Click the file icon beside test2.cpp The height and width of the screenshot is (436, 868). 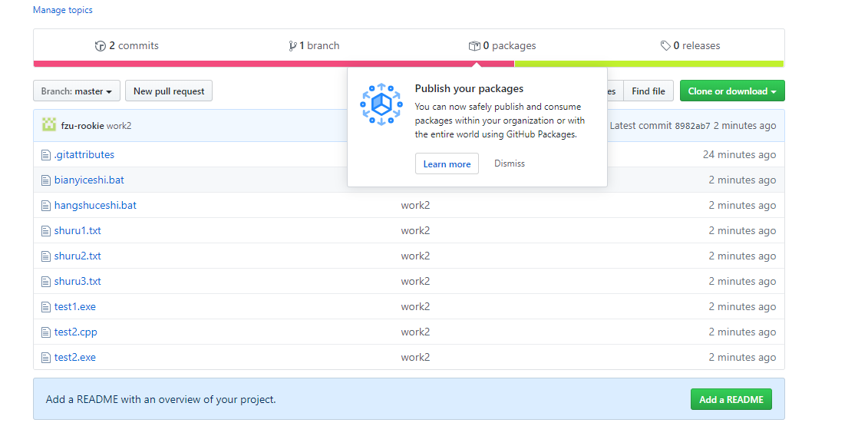click(x=45, y=332)
